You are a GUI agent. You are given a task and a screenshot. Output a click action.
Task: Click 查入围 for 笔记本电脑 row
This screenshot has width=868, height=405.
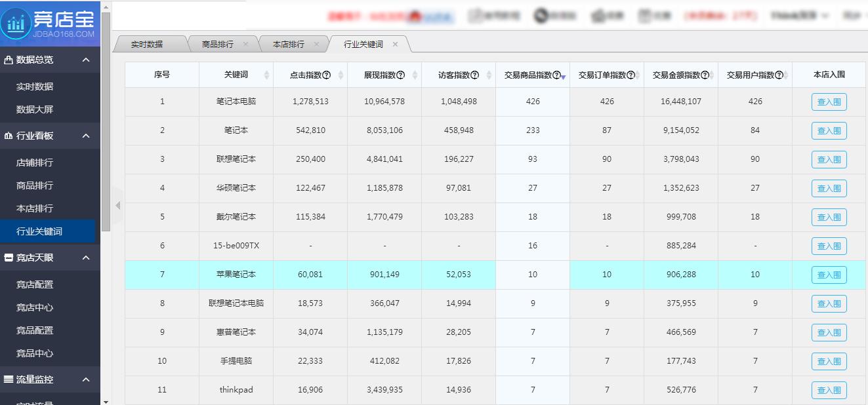pos(829,102)
